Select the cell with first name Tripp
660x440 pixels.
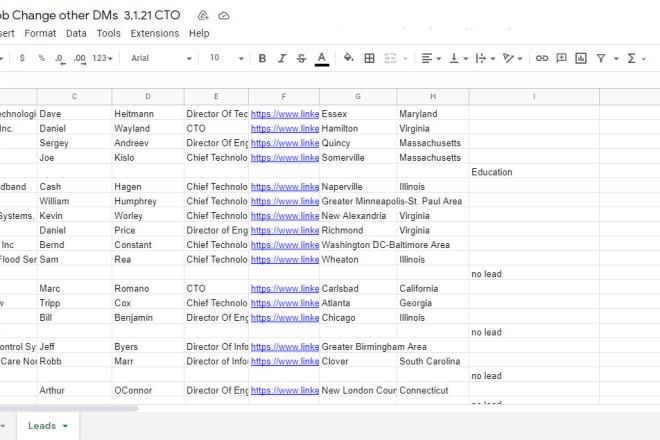coord(75,303)
